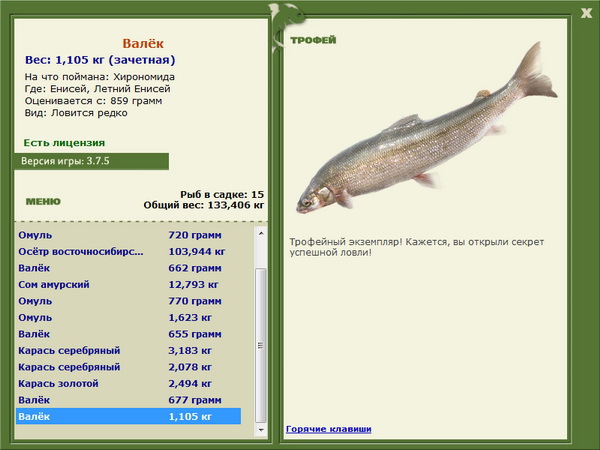Select the Валёк 677 грамм row
The width and height of the screenshot is (600, 450).
[129, 399]
